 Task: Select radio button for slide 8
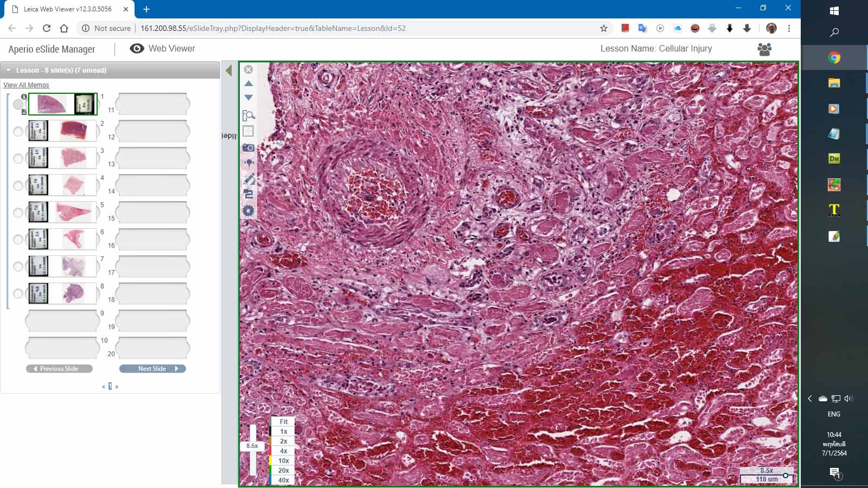(18, 294)
